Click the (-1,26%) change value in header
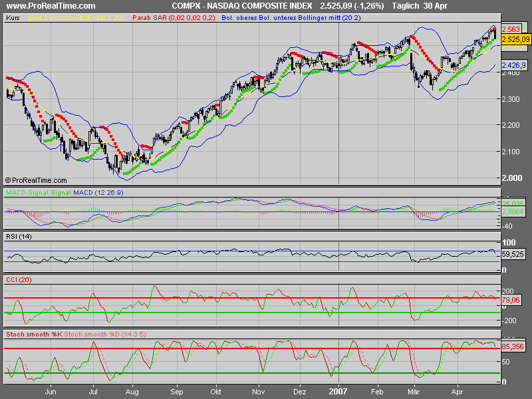The width and height of the screenshot is (532, 399). tap(368, 6)
